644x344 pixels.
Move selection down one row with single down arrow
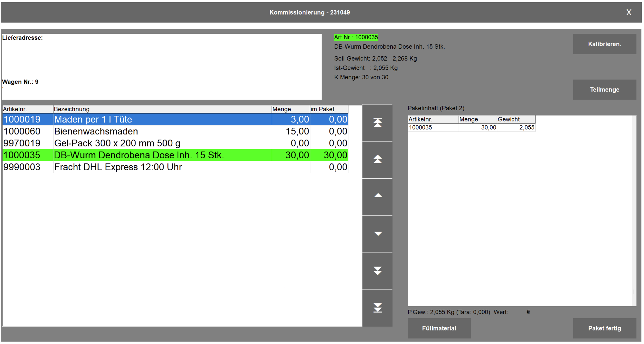(x=377, y=234)
